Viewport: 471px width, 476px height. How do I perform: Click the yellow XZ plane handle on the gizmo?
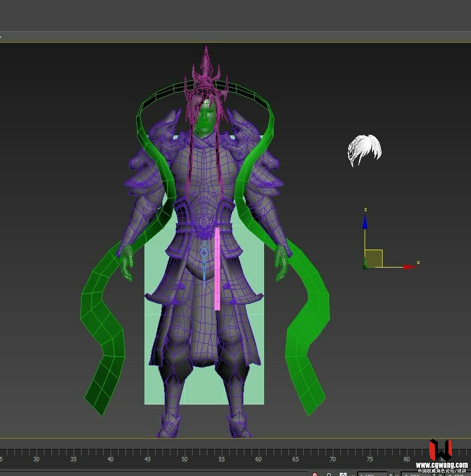point(374,258)
